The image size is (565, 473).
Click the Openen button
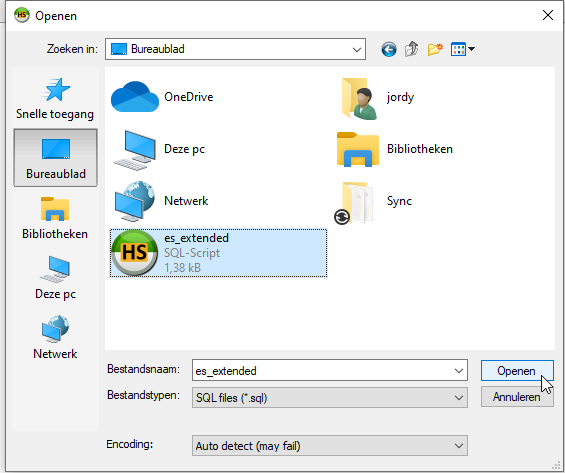(517, 371)
